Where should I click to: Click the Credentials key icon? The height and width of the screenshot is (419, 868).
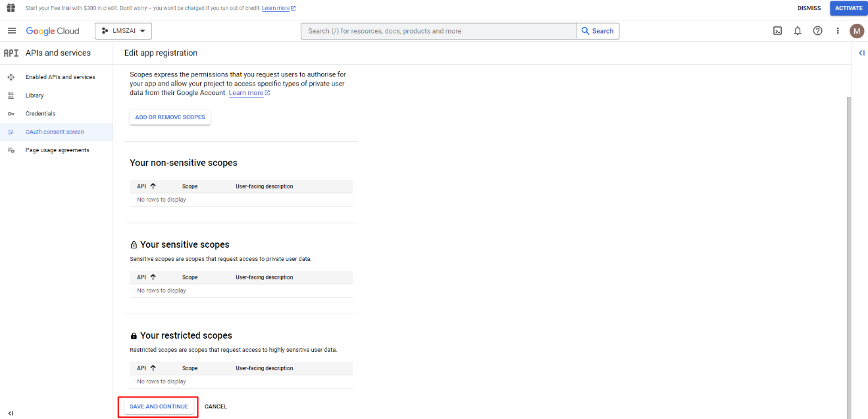(x=11, y=113)
